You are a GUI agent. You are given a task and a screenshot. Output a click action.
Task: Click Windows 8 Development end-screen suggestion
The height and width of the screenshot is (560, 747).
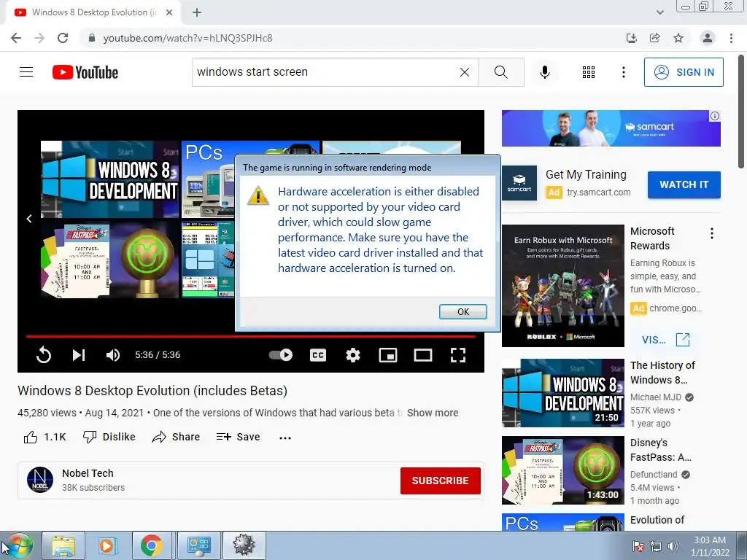109,179
